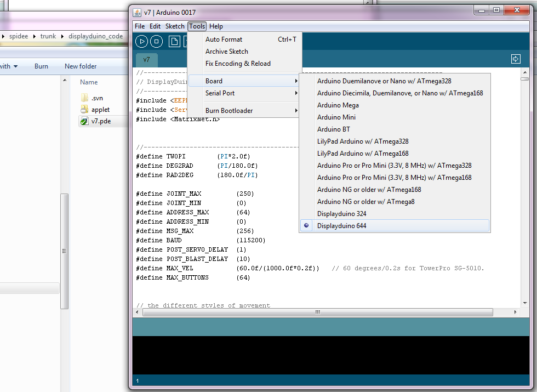Select the applet folder icon
The width and height of the screenshot is (537, 392).
tap(84, 110)
